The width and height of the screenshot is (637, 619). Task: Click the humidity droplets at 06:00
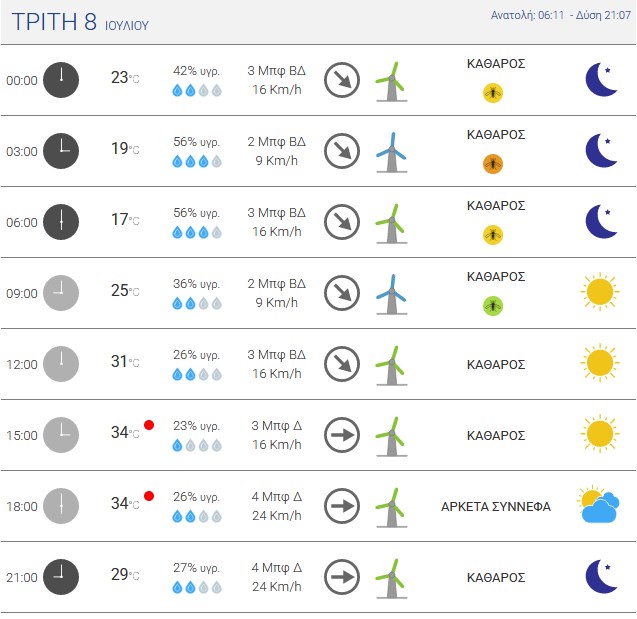point(197,233)
